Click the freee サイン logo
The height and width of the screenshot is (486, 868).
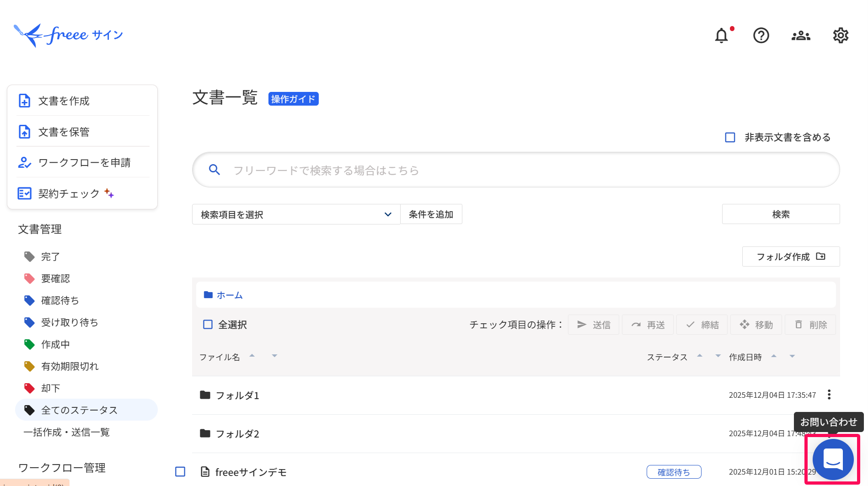69,35
